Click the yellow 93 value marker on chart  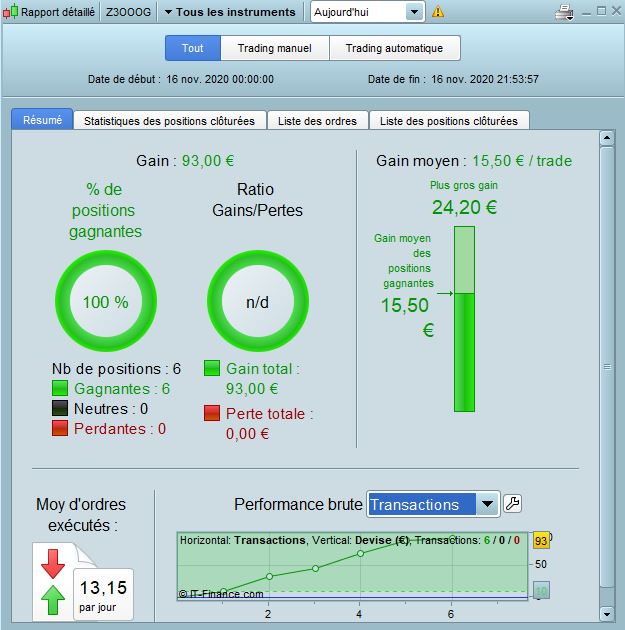coord(541,540)
